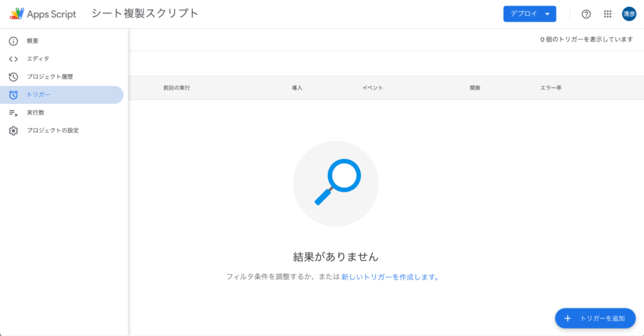Click the 実行数 list-play icon

point(14,113)
